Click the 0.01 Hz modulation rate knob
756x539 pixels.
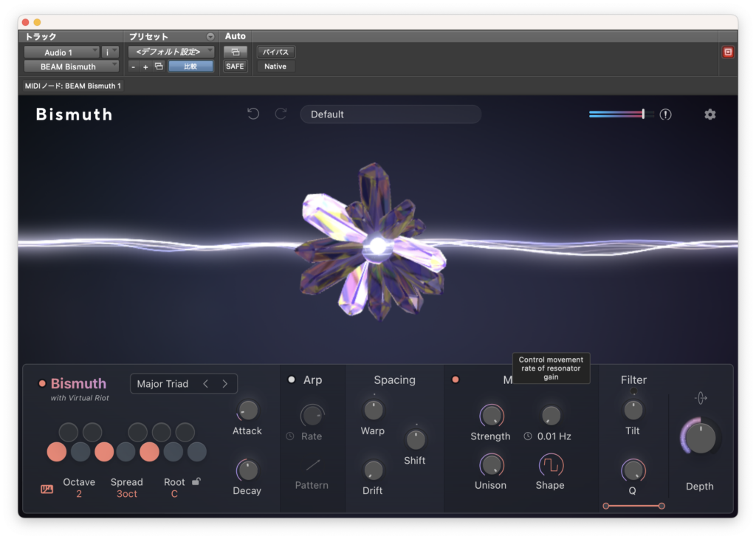pos(551,416)
